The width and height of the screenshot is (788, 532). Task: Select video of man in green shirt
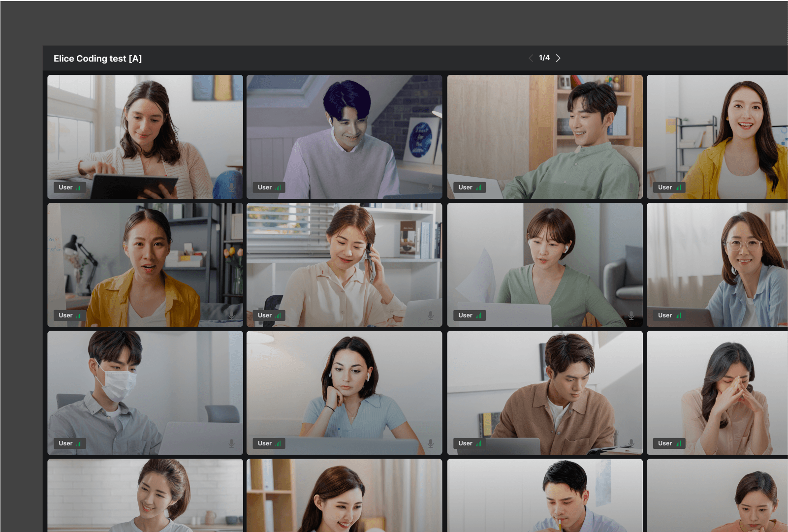[x=545, y=137]
